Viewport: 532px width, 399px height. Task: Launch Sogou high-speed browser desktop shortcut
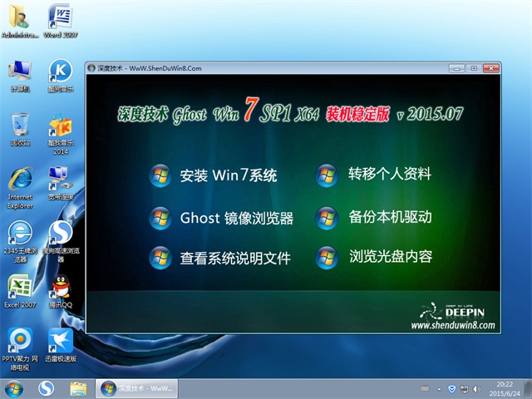(x=61, y=242)
